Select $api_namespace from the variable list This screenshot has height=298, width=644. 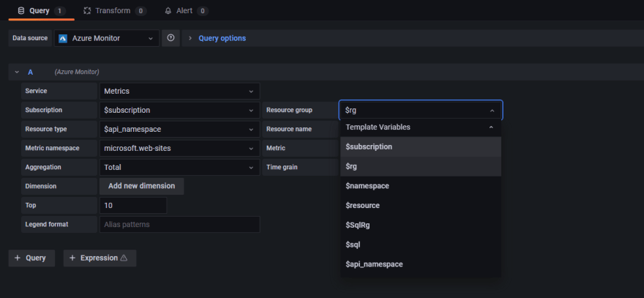point(421,264)
